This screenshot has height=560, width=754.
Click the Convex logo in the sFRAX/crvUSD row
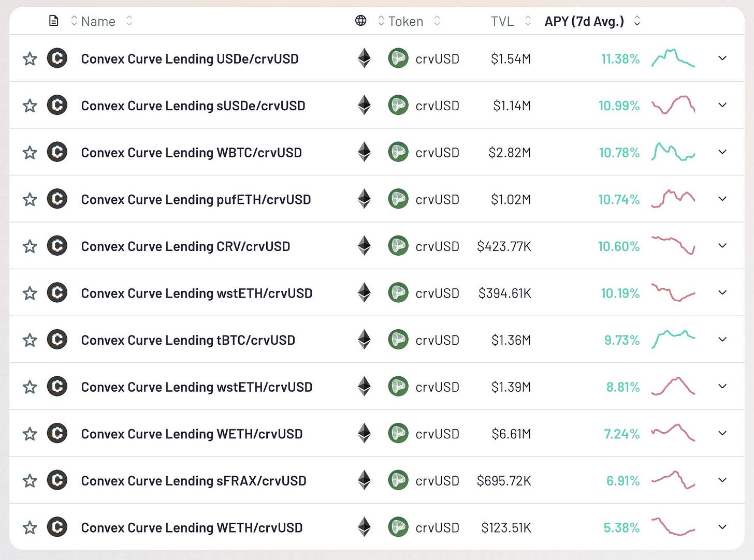[57, 480]
